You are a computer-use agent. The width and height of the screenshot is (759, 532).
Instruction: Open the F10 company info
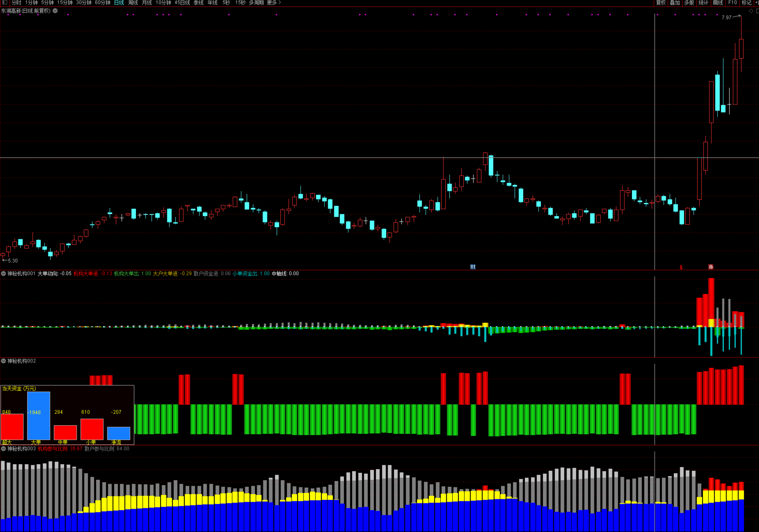[732, 3]
